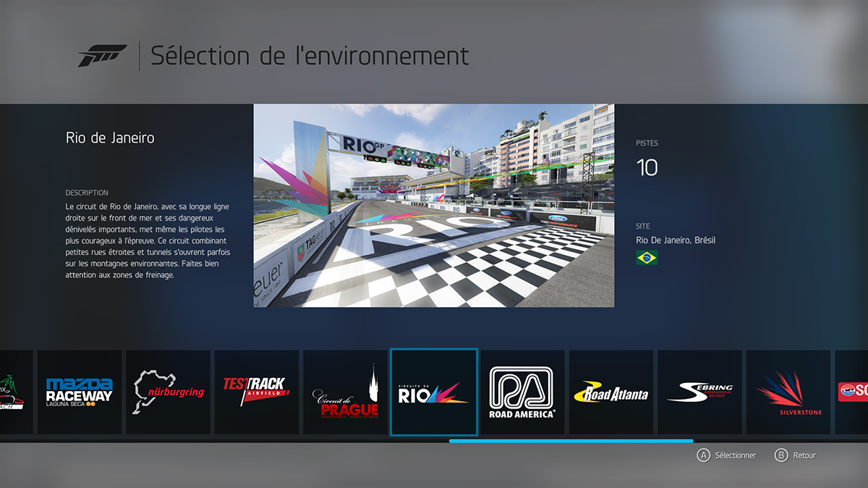Click the "SITE" label
Viewport: 868px width, 488px height.
coord(643,227)
